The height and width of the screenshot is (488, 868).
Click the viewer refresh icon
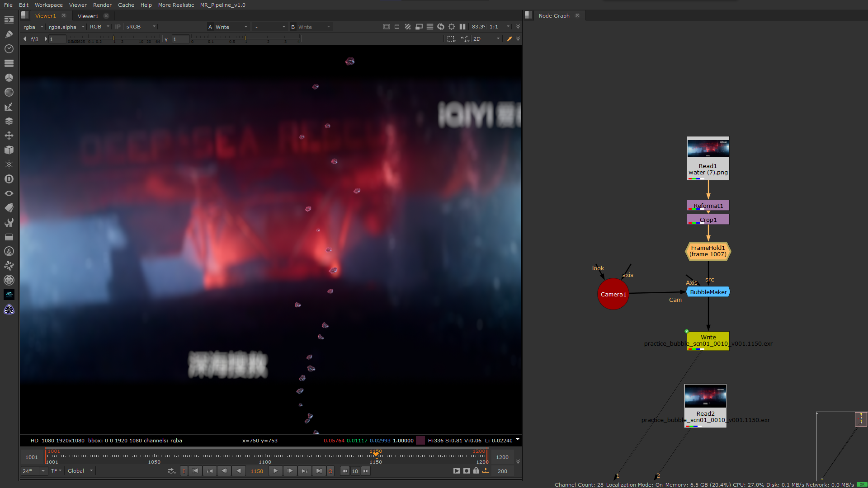(x=441, y=27)
